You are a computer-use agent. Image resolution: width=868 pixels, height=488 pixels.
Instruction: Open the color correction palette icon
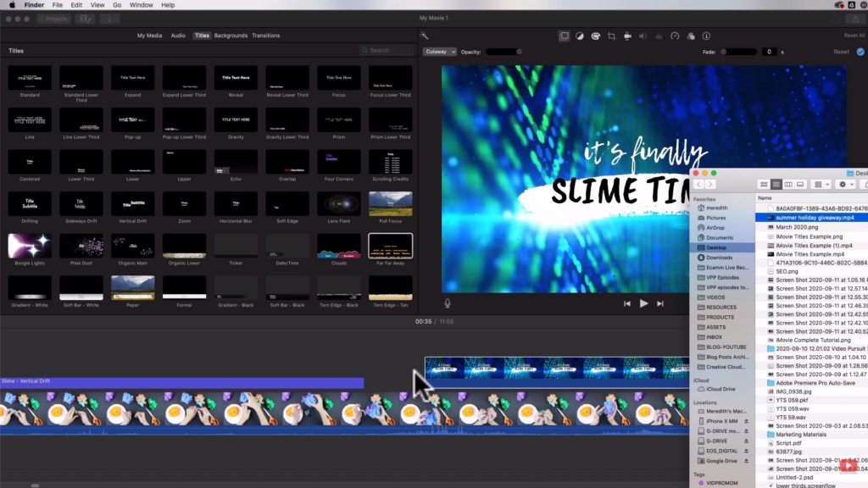596,36
